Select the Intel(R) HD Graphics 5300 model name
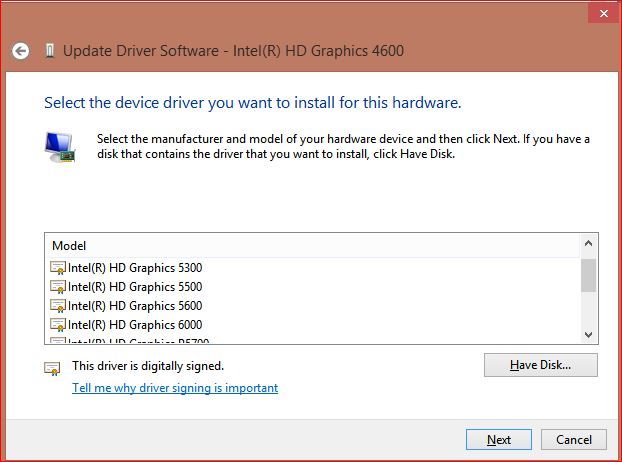The height and width of the screenshot is (462, 622). (x=135, y=268)
